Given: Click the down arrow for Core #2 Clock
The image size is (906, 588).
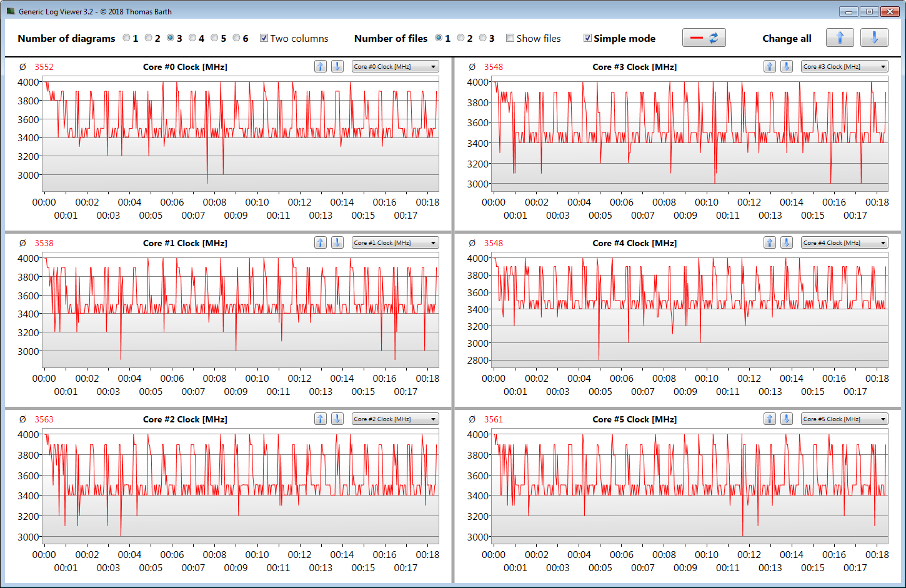Looking at the screenshot, I should [x=337, y=419].
